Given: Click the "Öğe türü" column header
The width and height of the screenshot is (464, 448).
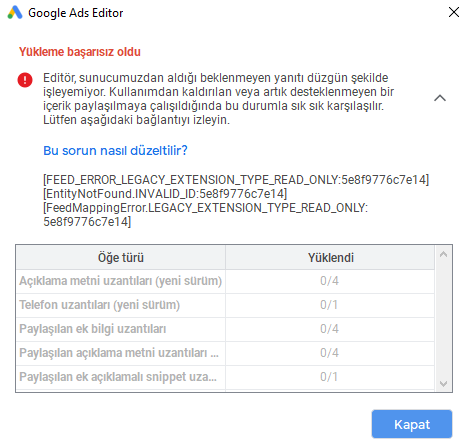Looking at the screenshot, I should point(121,257).
